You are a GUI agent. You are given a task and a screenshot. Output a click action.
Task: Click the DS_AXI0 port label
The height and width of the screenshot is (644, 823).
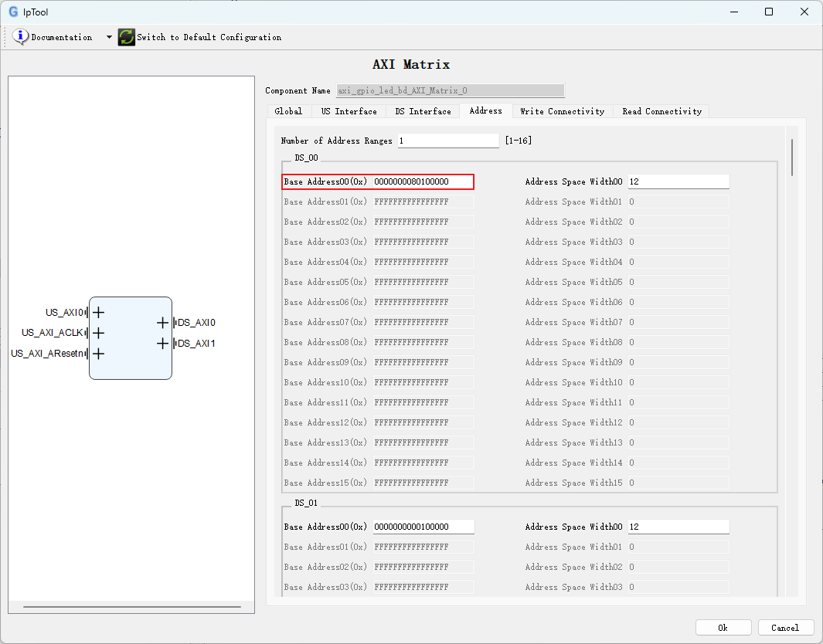[196, 323]
